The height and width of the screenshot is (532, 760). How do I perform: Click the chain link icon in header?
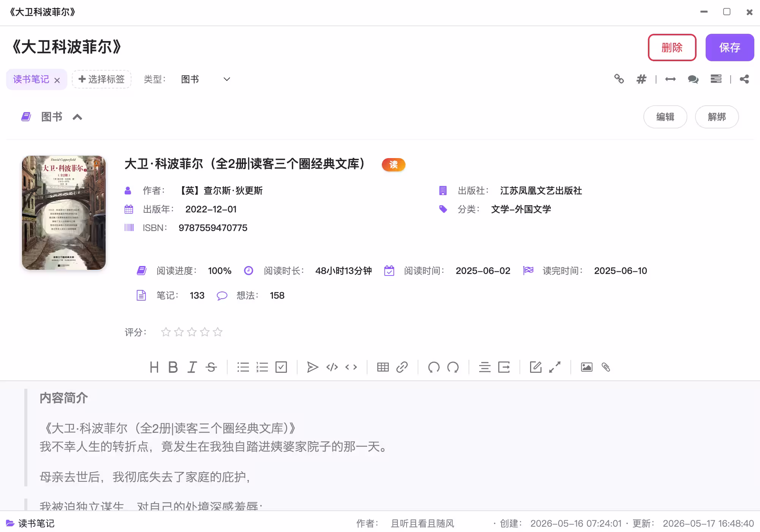tap(619, 79)
